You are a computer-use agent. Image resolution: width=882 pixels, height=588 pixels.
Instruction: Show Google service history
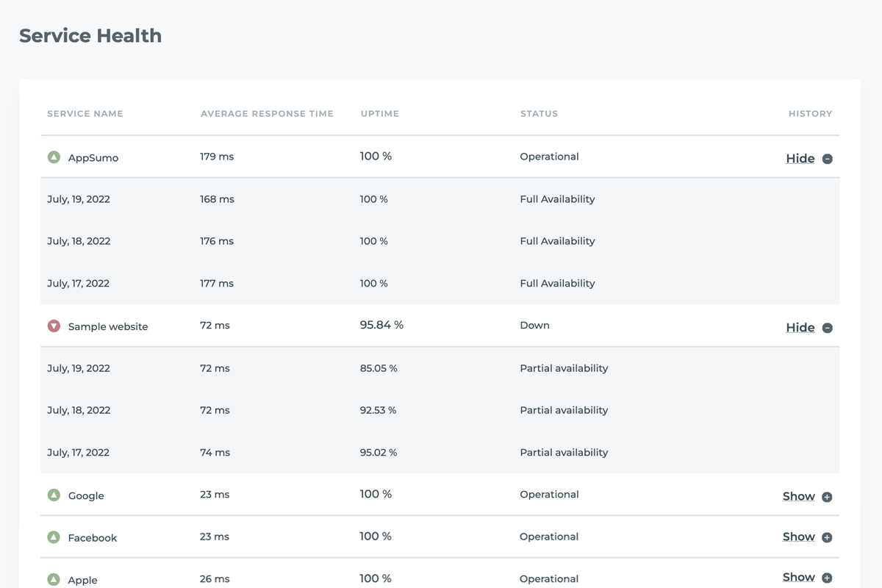point(799,496)
